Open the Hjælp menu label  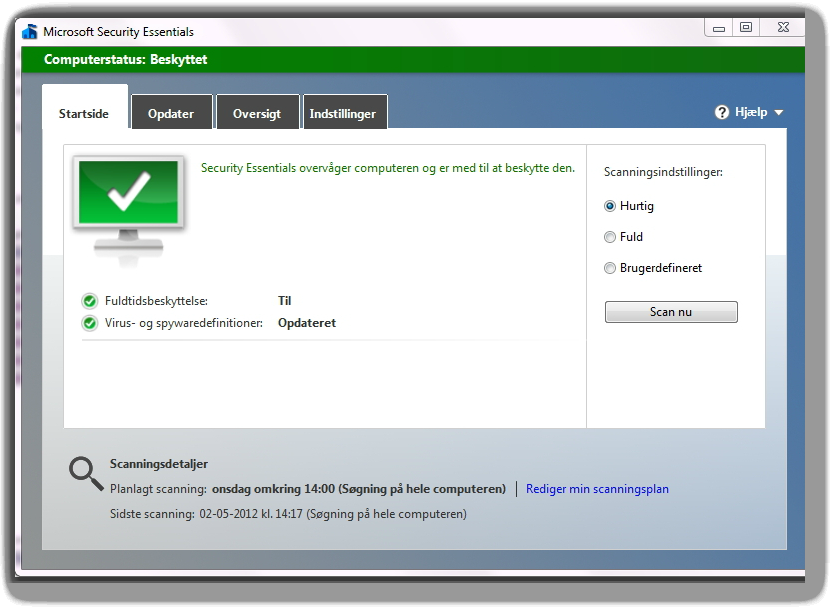[x=751, y=112]
